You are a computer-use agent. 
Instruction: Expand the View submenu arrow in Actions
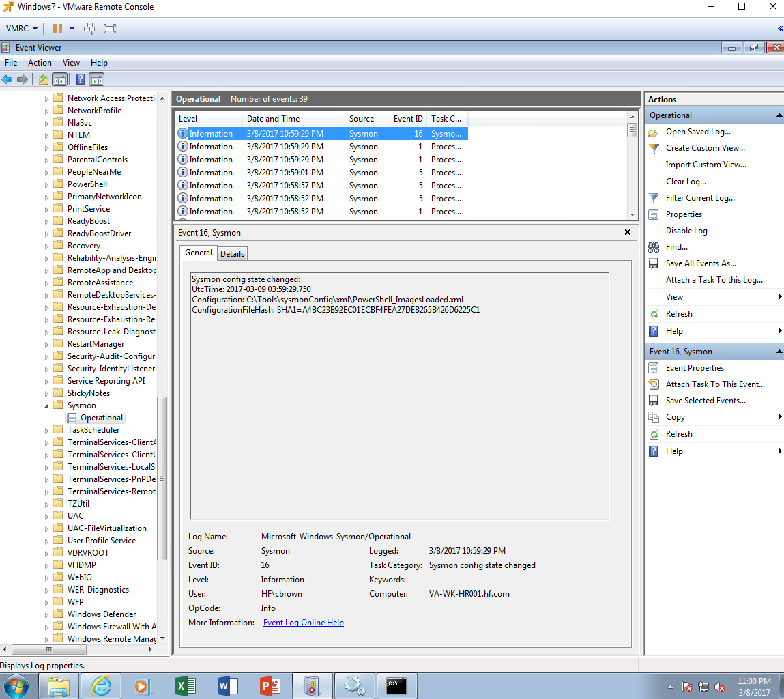(x=779, y=297)
